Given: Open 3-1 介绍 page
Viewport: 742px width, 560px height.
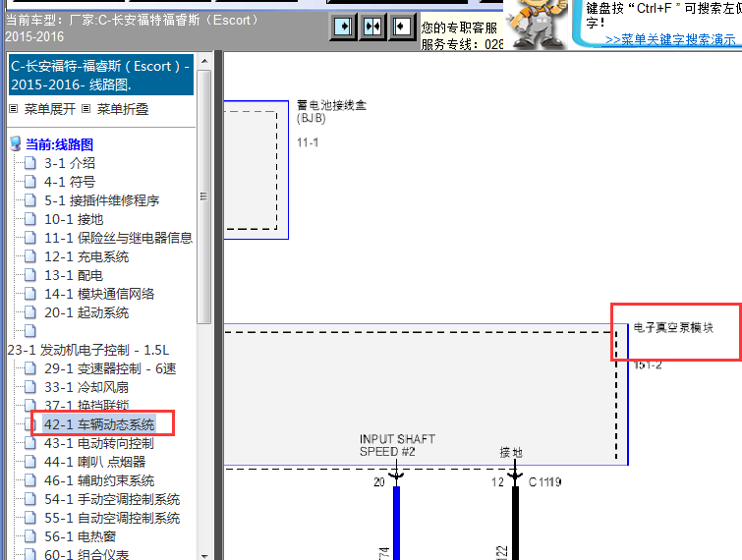Looking at the screenshot, I should 70,163.
